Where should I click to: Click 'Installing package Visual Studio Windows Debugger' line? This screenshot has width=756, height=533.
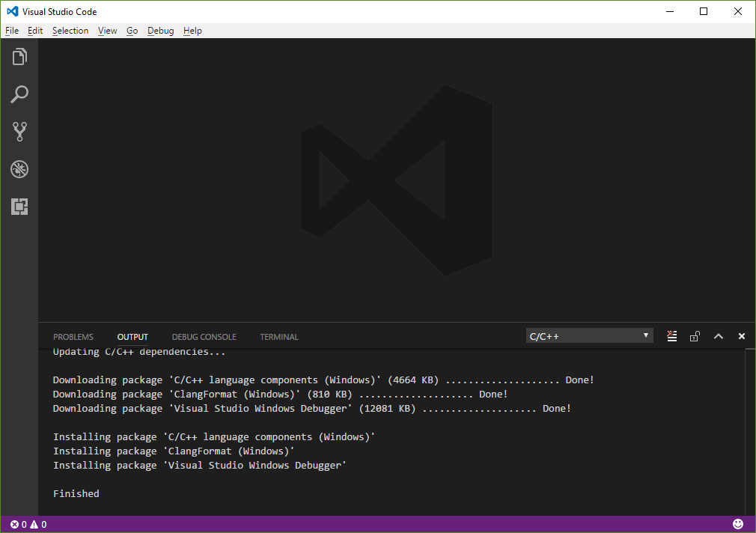[200, 465]
